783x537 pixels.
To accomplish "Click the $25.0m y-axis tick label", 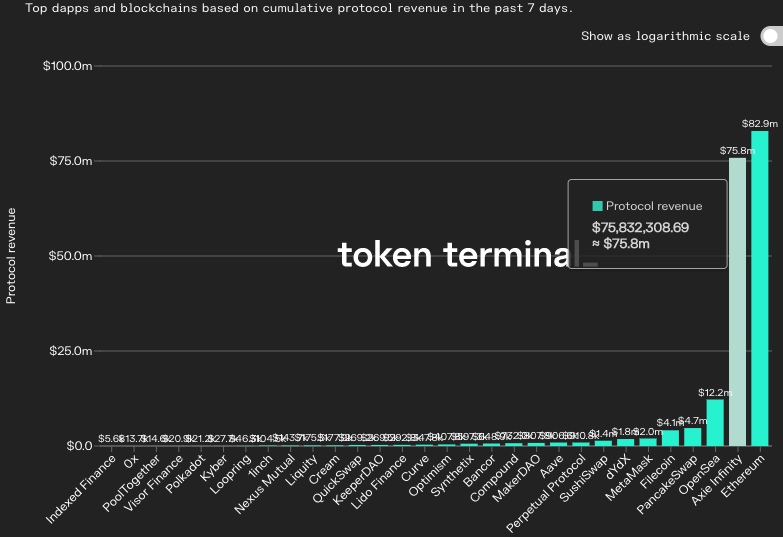I will tap(70, 351).
